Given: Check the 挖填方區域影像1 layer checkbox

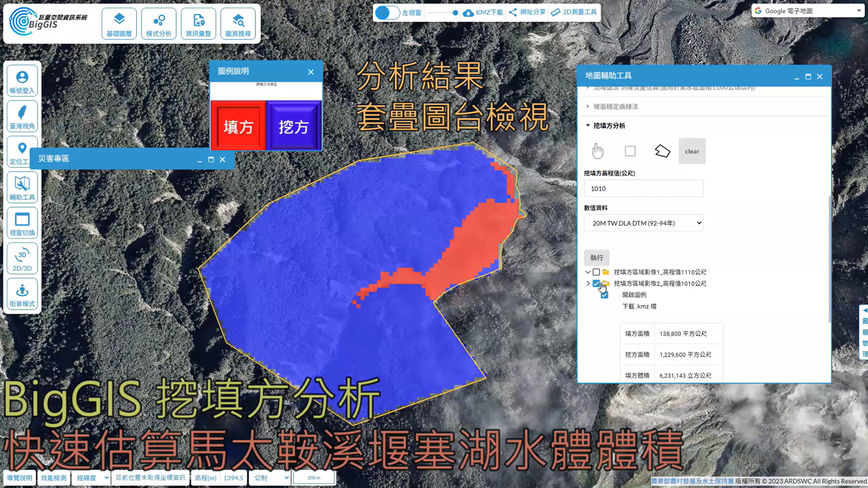Looking at the screenshot, I should pyautogui.click(x=596, y=272).
